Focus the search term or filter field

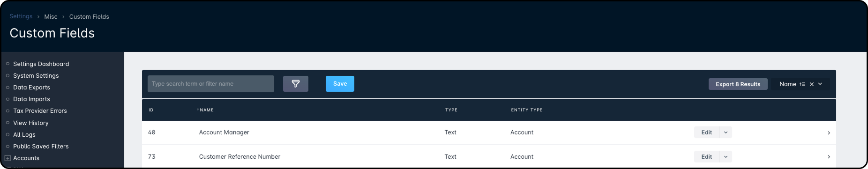(x=211, y=84)
